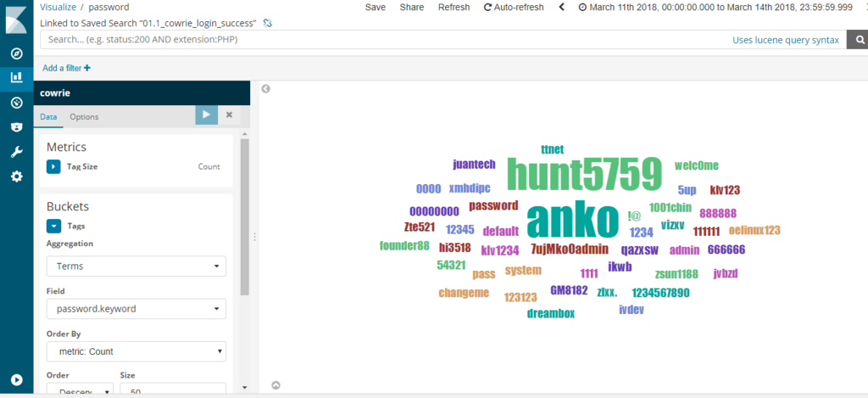The image size is (868, 398).
Task: Click the Size input field
Action: tap(173, 390)
